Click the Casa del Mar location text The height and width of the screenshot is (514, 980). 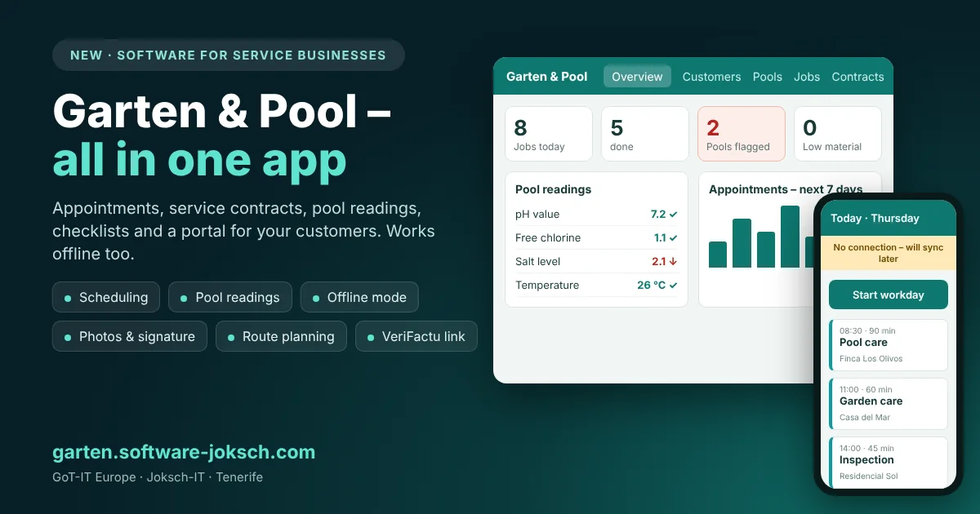(x=865, y=418)
